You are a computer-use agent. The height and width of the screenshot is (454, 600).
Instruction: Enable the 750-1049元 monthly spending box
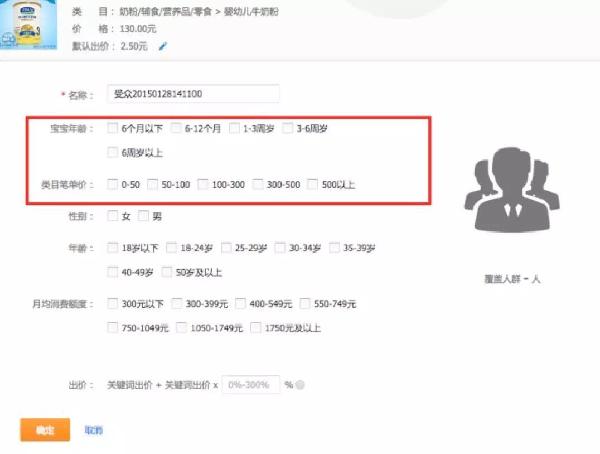pos(112,328)
